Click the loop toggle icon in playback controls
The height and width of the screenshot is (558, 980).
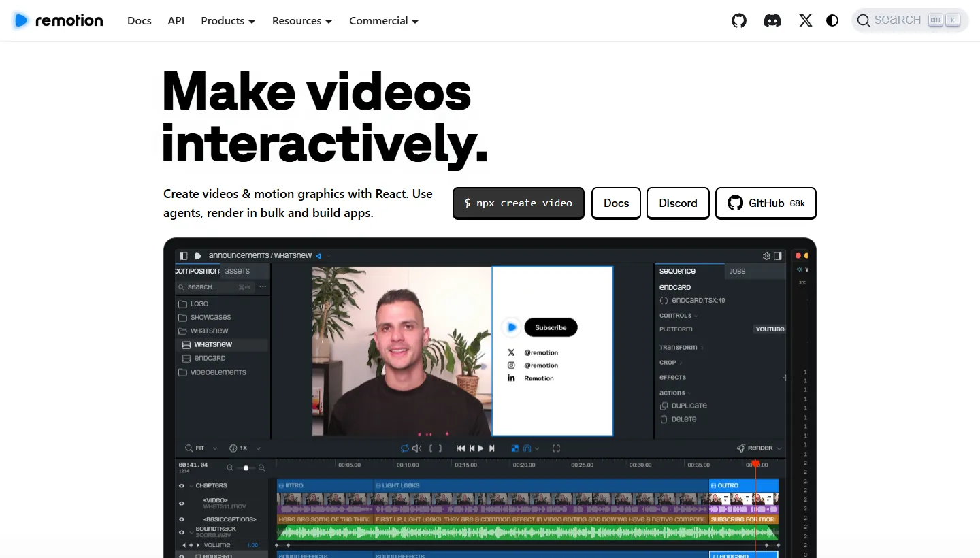tap(405, 448)
